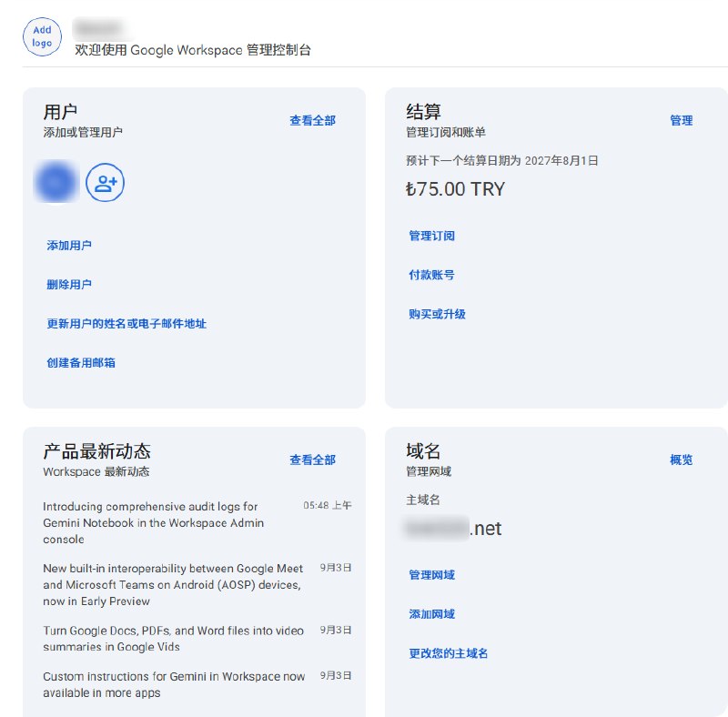
Task: Click the 产品最新动态 card heading
Action: [96, 451]
